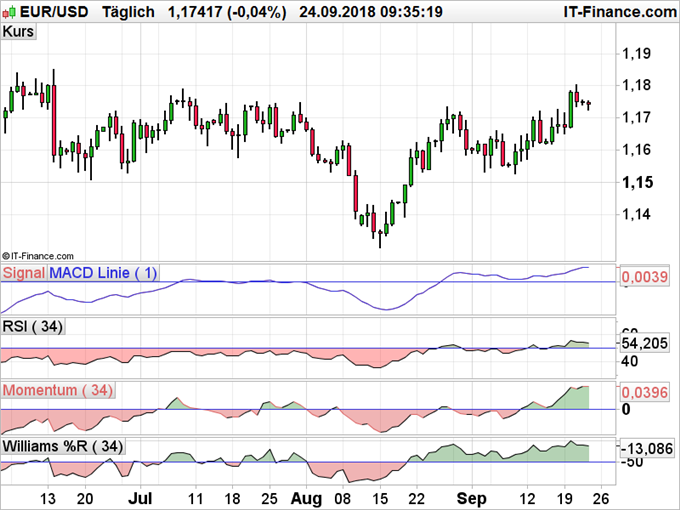Click the Momentum value 0,0396

pos(644,392)
